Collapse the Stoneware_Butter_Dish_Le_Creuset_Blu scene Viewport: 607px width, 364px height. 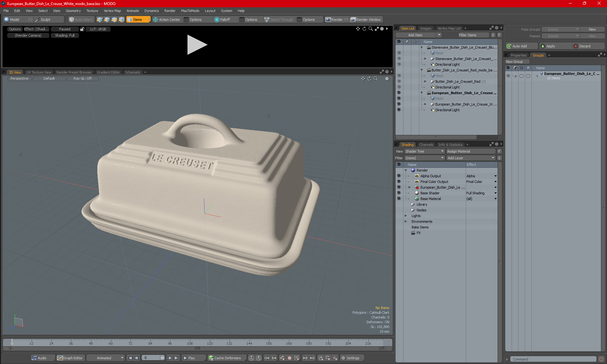[x=421, y=47]
